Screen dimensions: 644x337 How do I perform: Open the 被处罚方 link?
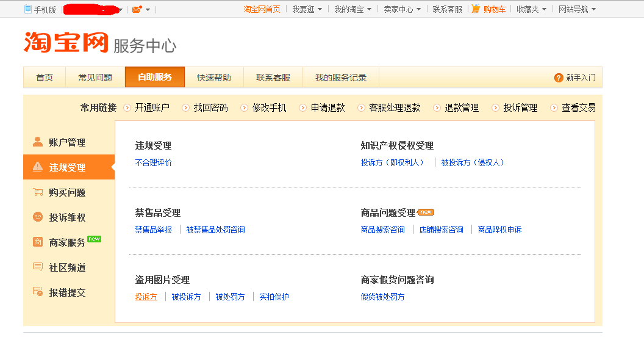(x=231, y=297)
